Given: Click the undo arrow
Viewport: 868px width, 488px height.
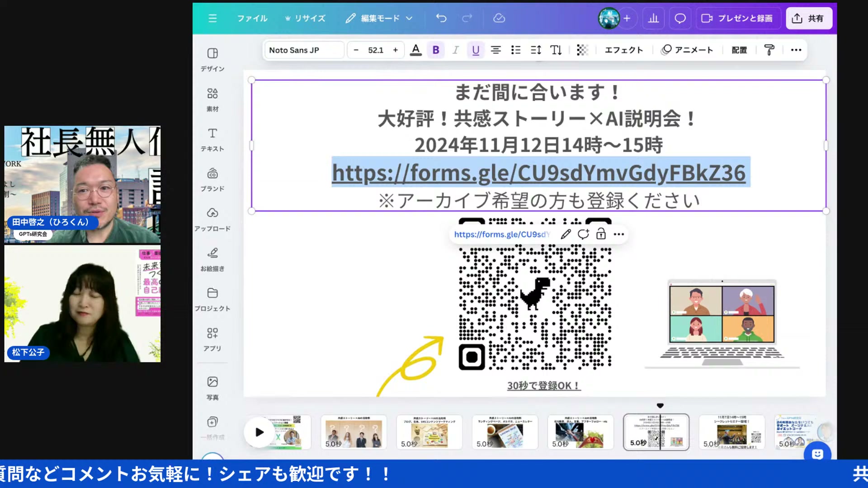Looking at the screenshot, I should click(x=441, y=18).
